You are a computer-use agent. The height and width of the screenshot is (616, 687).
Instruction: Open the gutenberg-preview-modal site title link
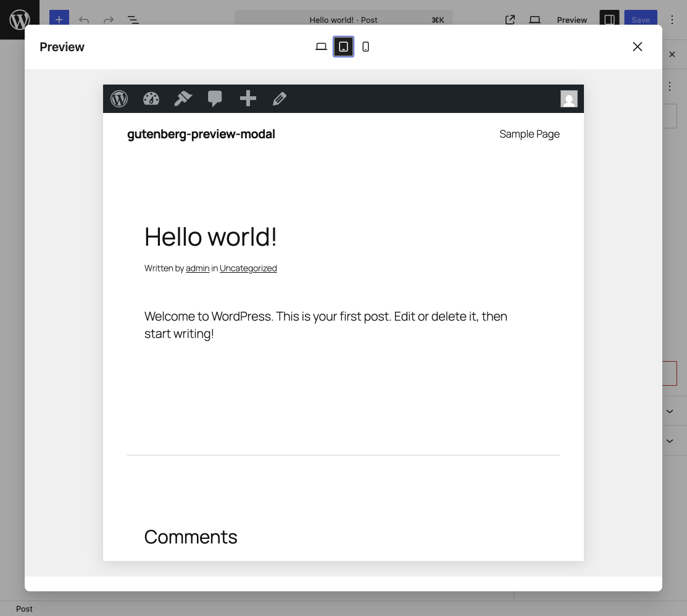point(201,134)
